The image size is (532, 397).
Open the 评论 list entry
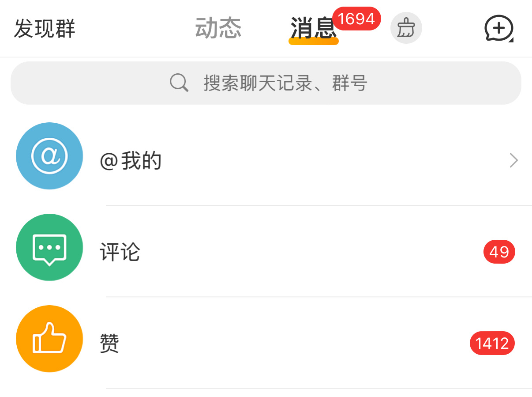pos(120,252)
